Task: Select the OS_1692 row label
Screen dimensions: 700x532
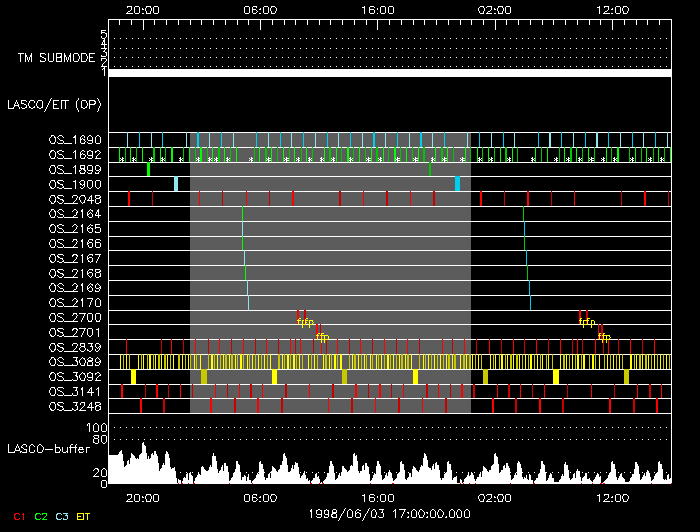Action: point(75,155)
